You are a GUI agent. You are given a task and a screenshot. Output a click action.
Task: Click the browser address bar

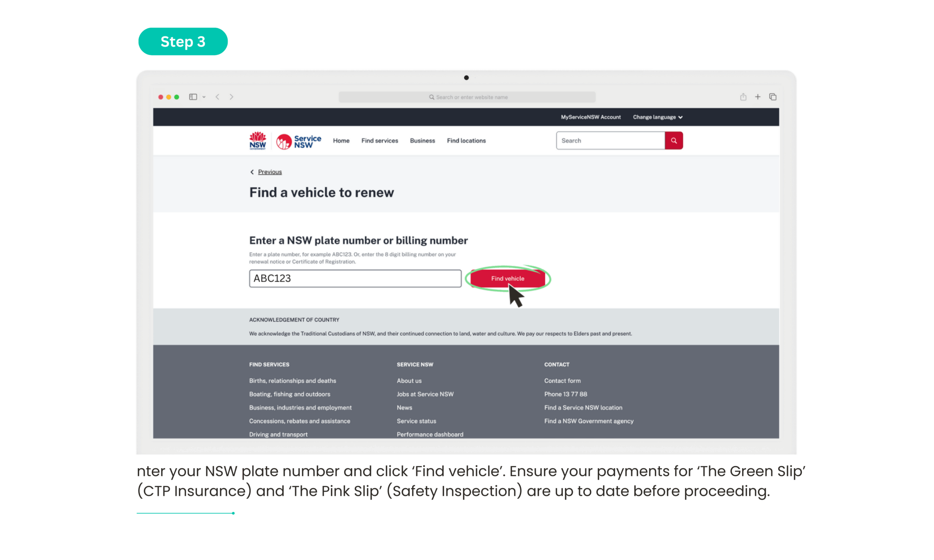(x=467, y=97)
